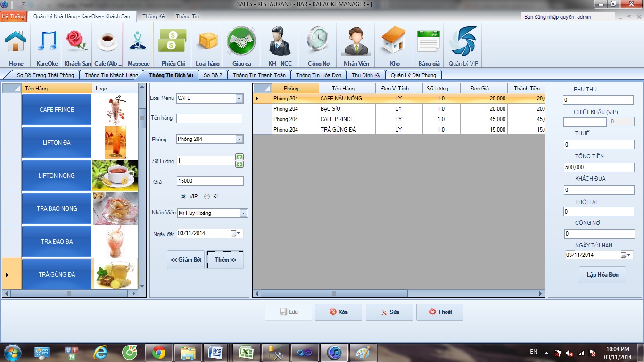Click volume icon in system tray
The image size is (644, 362).
[569, 353]
